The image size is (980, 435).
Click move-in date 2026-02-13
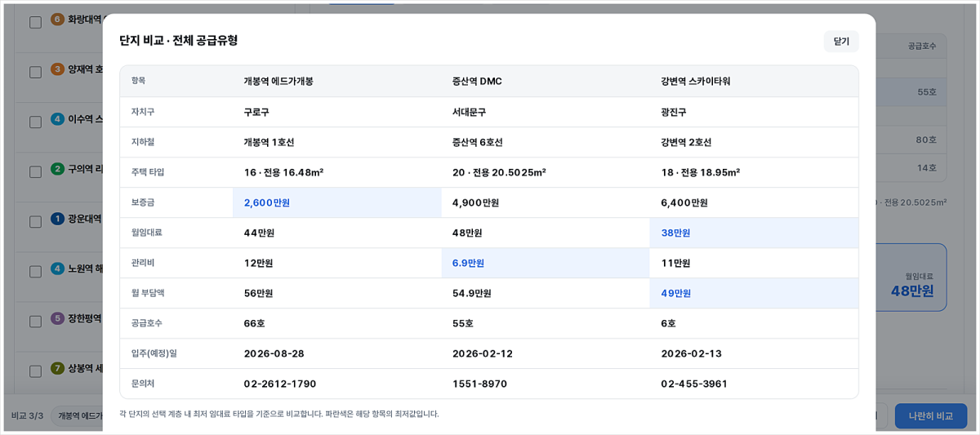691,353
